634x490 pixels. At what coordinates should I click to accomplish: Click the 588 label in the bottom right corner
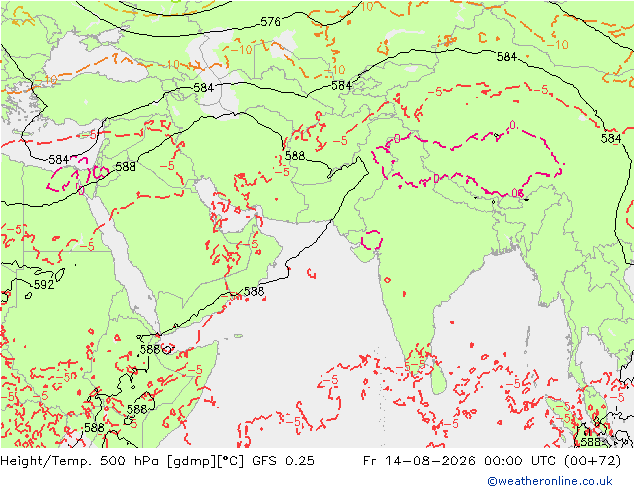click(x=590, y=442)
